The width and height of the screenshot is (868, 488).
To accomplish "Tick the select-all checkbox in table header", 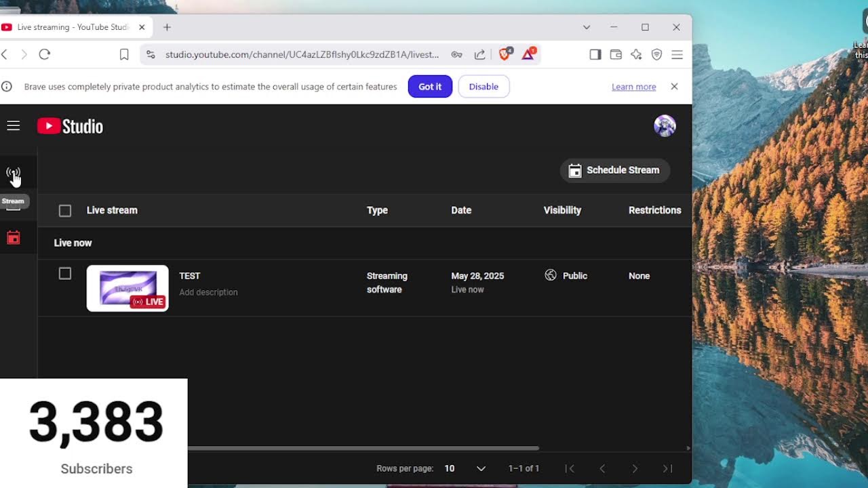I will click(65, 211).
